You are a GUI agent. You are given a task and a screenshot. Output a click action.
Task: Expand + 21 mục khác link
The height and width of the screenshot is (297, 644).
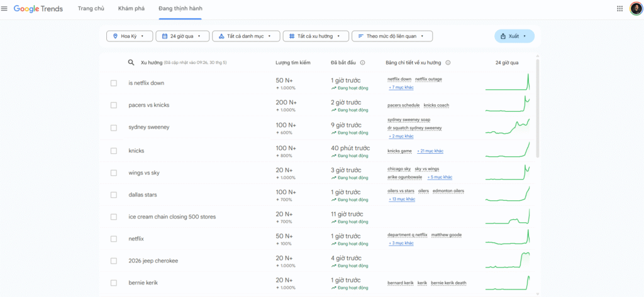[x=430, y=151]
